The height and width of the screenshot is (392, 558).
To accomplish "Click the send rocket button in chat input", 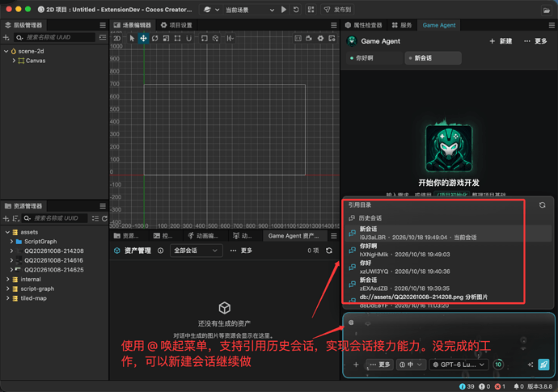I will click(x=543, y=365).
